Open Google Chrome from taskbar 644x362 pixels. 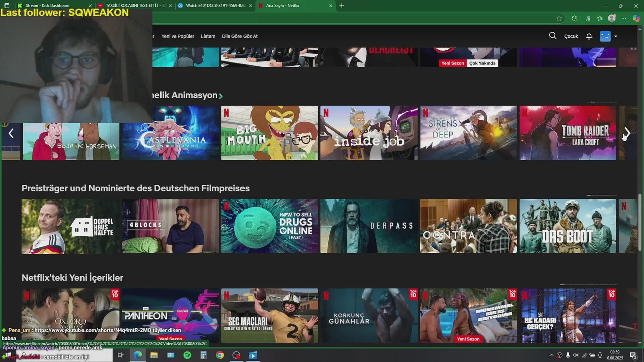click(x=220, y=355)
